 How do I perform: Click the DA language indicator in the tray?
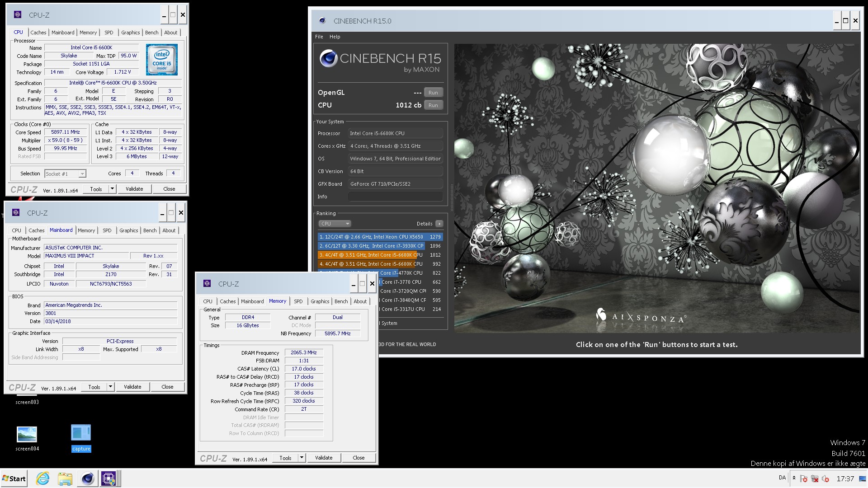[782, 478]
